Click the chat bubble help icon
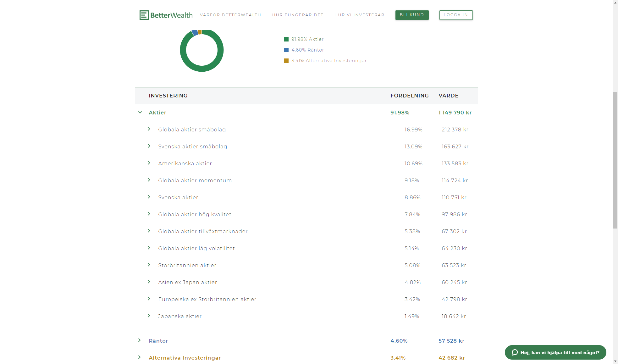 515,352
